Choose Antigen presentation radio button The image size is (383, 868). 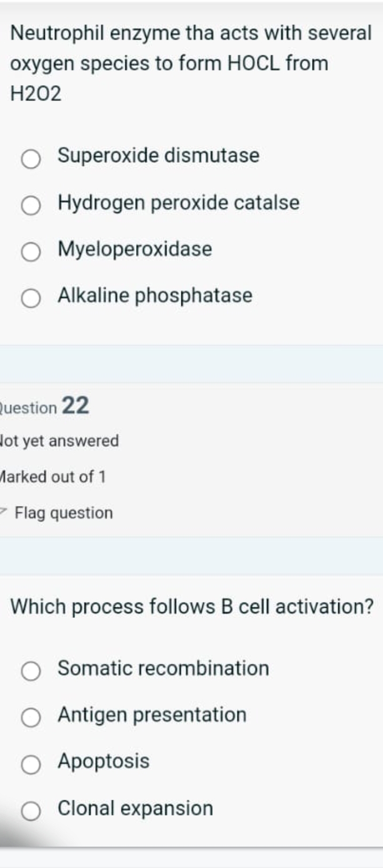(31, 717)
